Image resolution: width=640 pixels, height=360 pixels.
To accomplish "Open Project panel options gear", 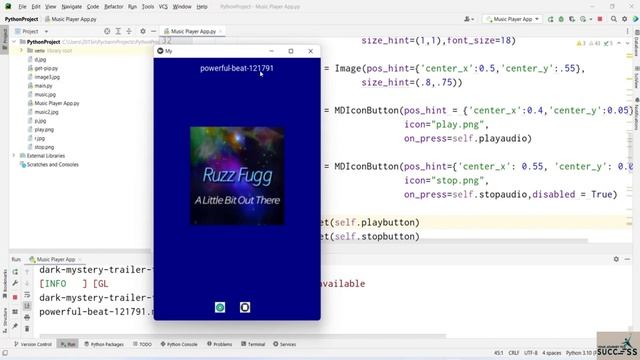I will 142,31.
